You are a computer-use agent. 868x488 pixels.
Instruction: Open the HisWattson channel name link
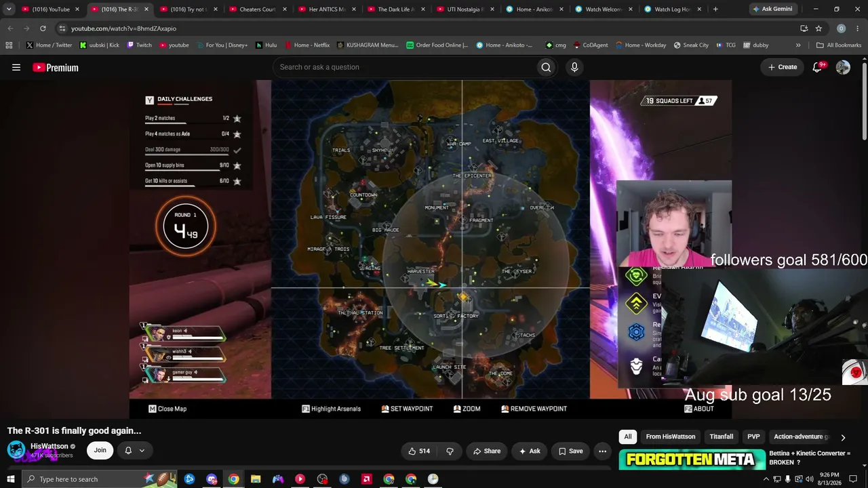click(x=50, y=446)
